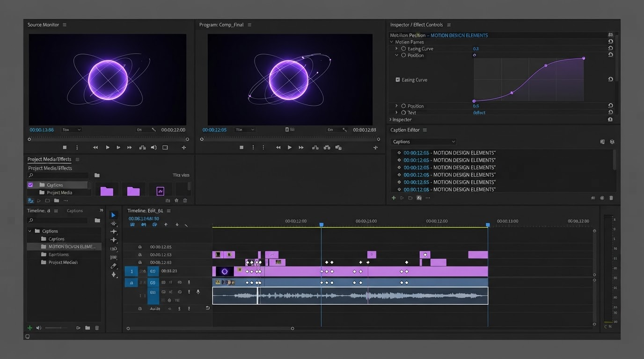Open Inspector / Effect Controls panel menu
Viewport: 644px width, 359px height.
449,25
